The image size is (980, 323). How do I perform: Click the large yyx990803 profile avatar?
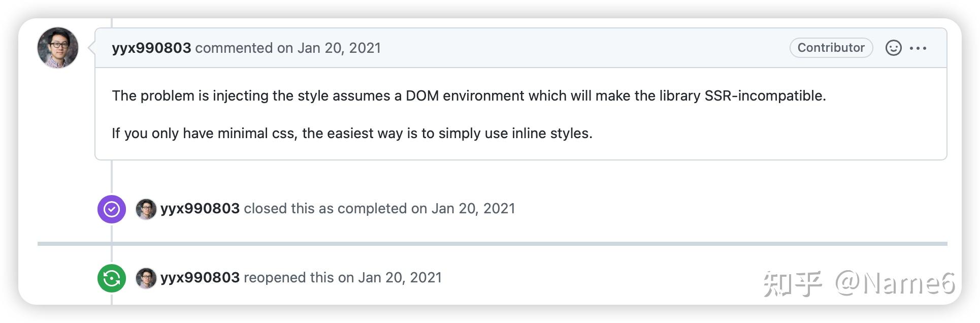click(58, 48)
